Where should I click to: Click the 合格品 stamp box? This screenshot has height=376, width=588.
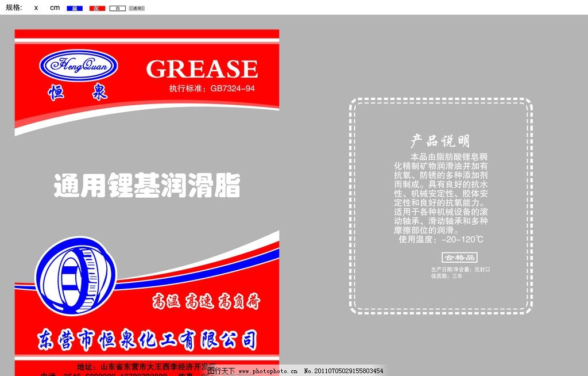[459, 258]
